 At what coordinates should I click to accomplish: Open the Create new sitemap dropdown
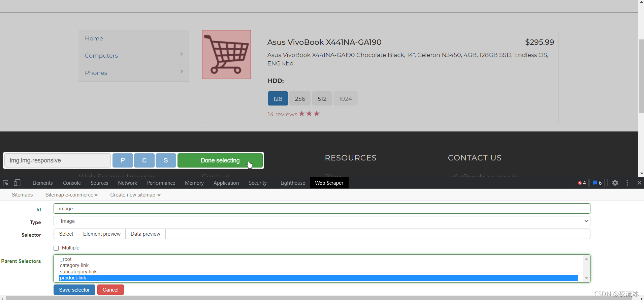(x=135, y=195)
